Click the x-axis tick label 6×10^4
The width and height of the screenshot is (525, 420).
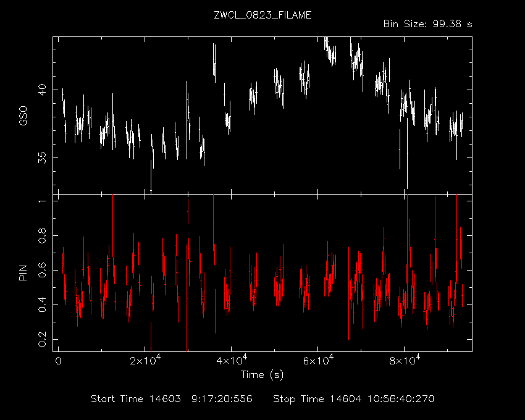click(317, 360)
